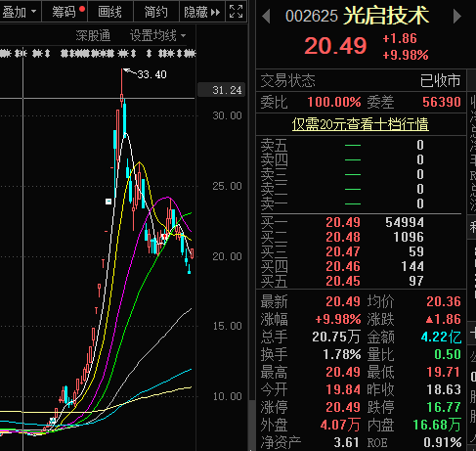The height and width of the screenshot is (451, 476).
Task: Click the 买一 price 20.49
Action: pos(343,222)
